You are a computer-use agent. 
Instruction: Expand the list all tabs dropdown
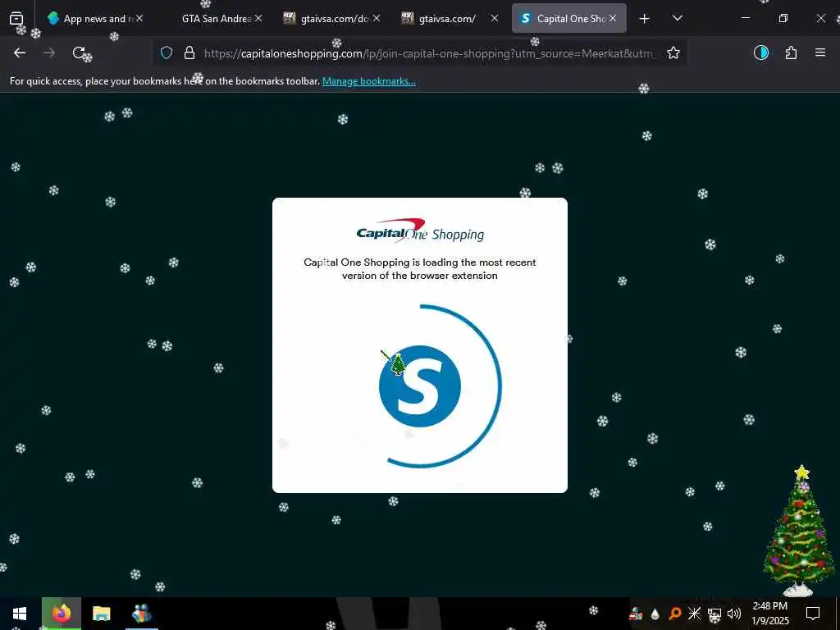(x=677, y=18)
